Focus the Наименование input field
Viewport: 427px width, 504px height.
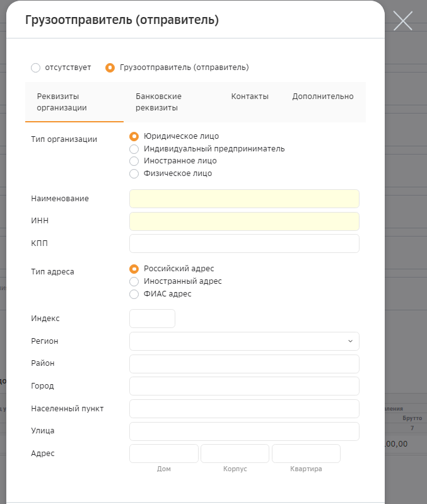244,199
